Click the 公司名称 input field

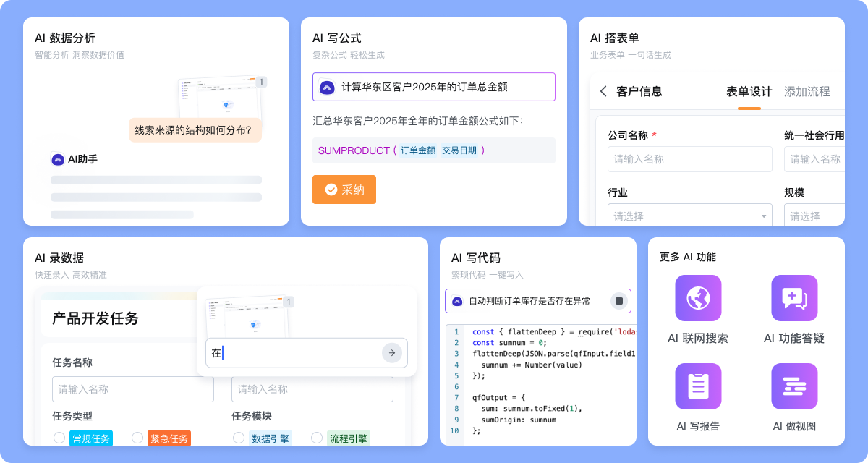(689, 159)
